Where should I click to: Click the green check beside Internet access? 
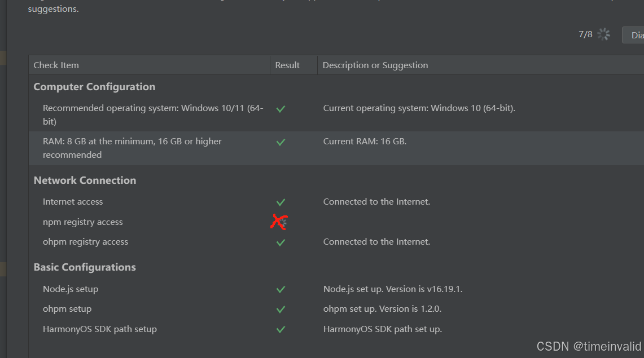[281, 202]
